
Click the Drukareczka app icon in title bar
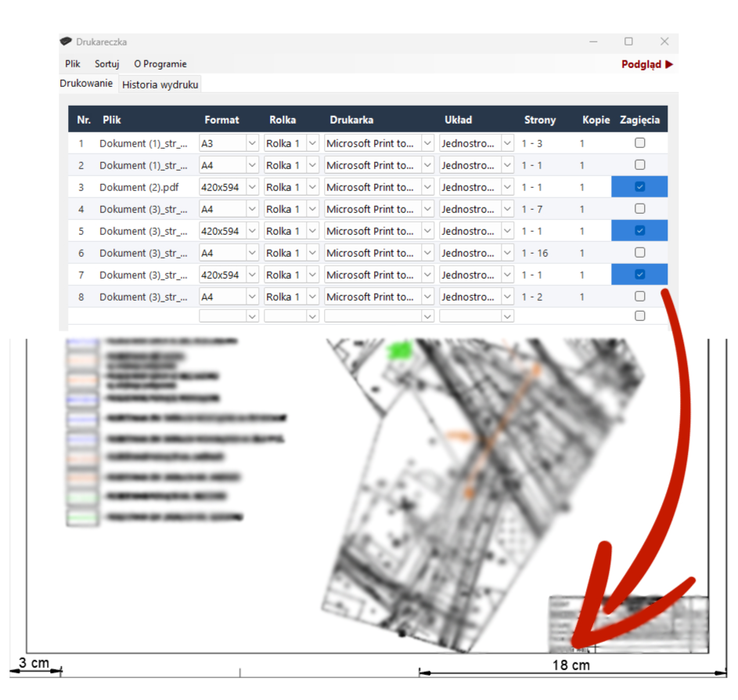[x=66, y=41]
